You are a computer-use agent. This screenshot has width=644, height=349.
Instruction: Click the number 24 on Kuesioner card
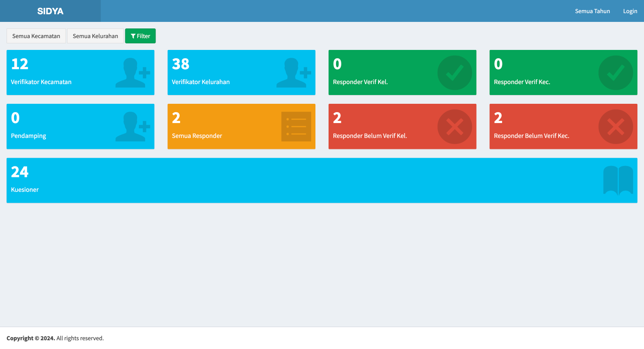click(x=20, y=172)
